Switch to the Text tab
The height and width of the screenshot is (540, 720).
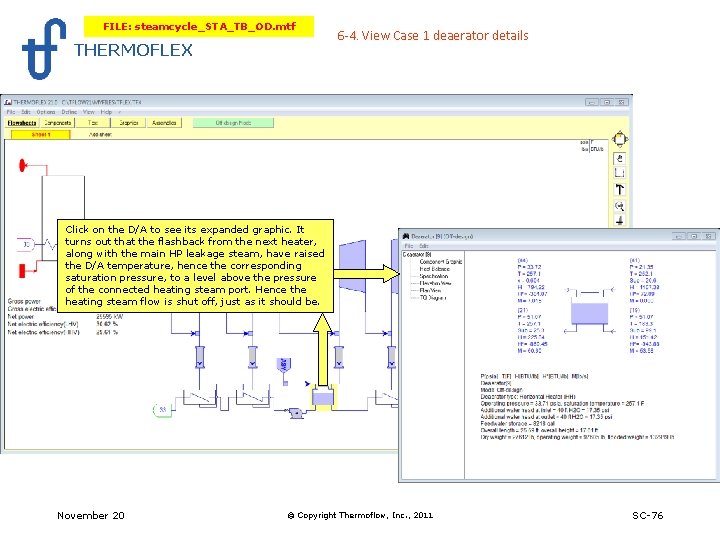pyautogui.click(x=93, y=123)
